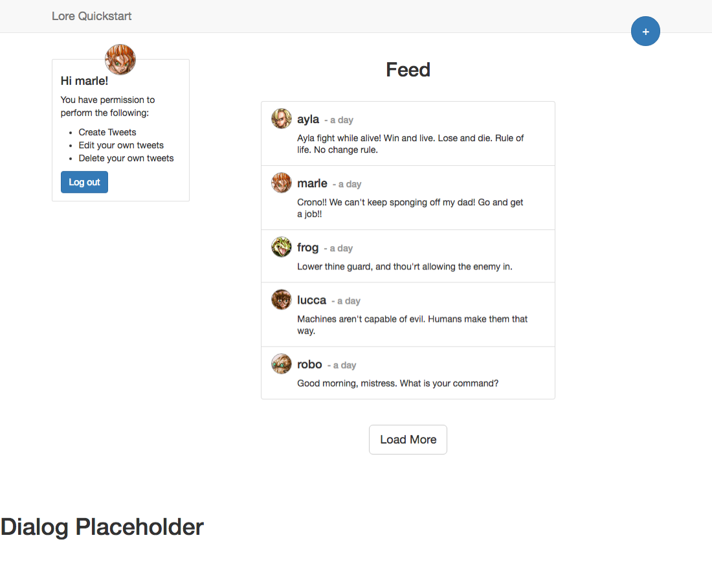
Task: Click robo's avatar in the feed
Action: (x=282, y=364)
